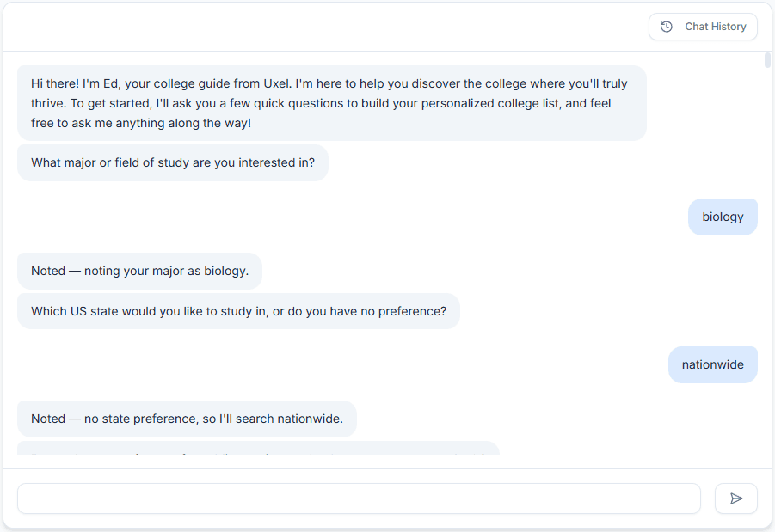The height and width of the screenshot is (532, 775).
Task: Select the 'biology' reply bubble
Action: click(723, 217)
